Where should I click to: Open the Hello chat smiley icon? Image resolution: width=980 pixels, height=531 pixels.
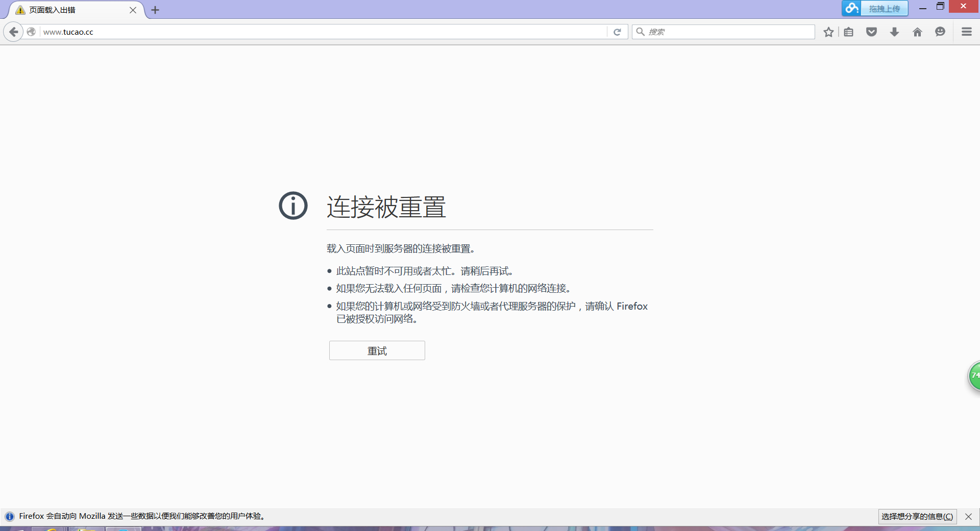940,32
